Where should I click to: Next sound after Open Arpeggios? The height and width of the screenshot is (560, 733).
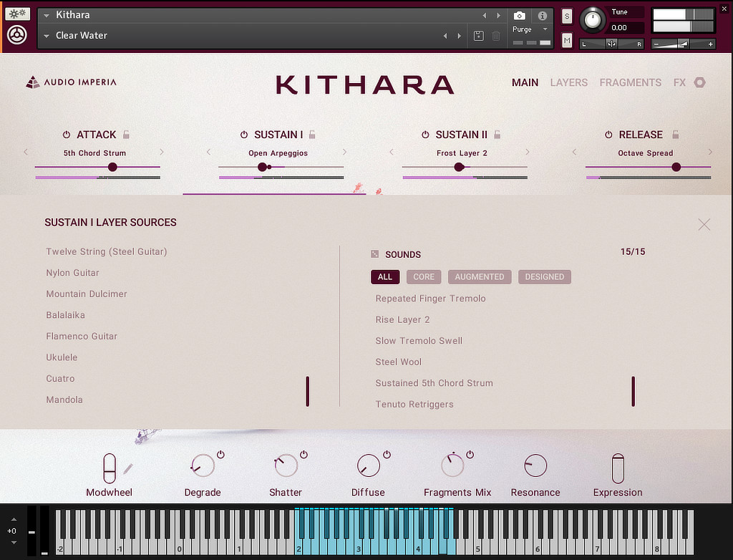pyautogui.click(x=344, y=152)
